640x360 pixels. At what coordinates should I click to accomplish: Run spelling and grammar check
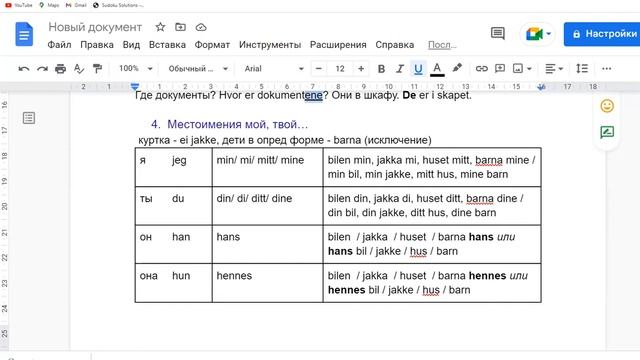tap(79, 69)
